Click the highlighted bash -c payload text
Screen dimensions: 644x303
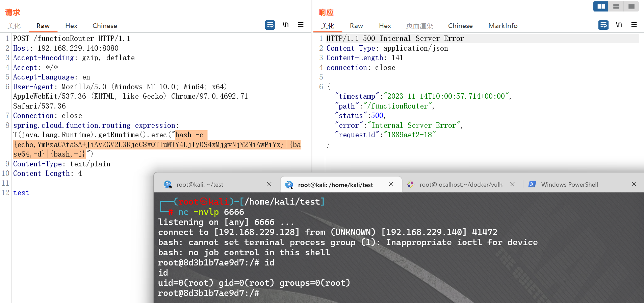click(157, 144)
